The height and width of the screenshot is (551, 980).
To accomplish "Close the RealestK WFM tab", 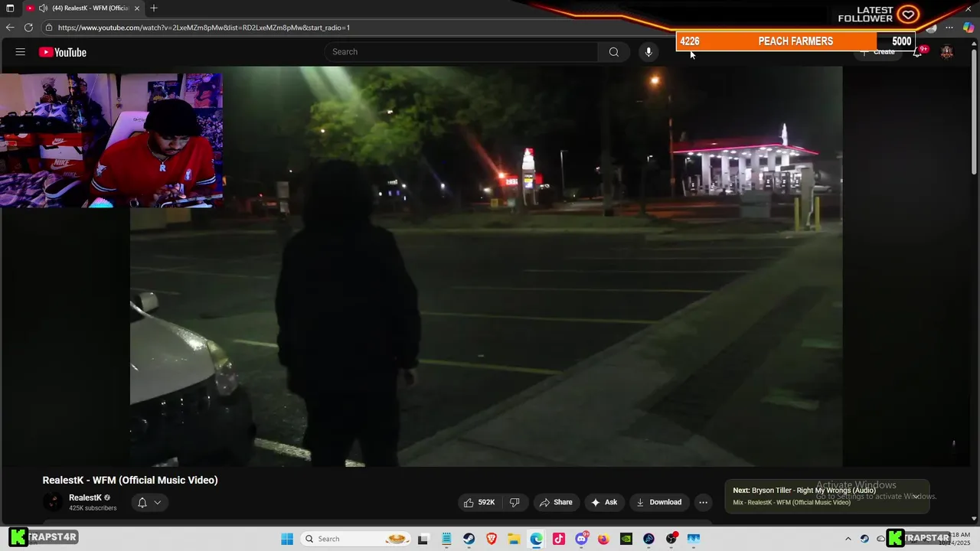I will click(x=137, y=8).
